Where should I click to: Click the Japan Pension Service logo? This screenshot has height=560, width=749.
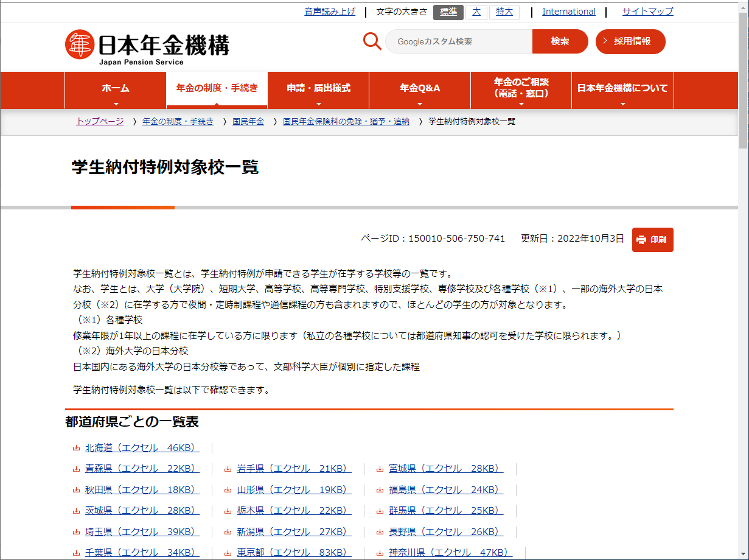coord(147,46)
